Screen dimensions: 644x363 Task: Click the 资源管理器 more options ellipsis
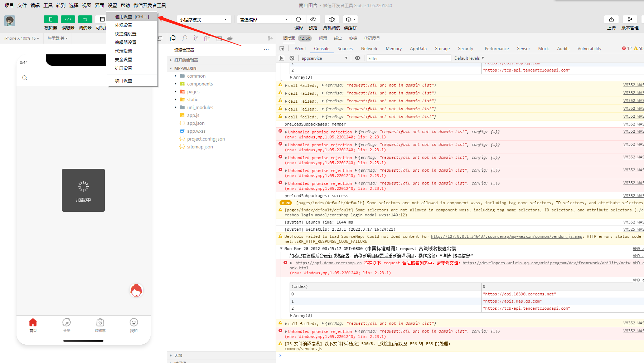point(266,50)
